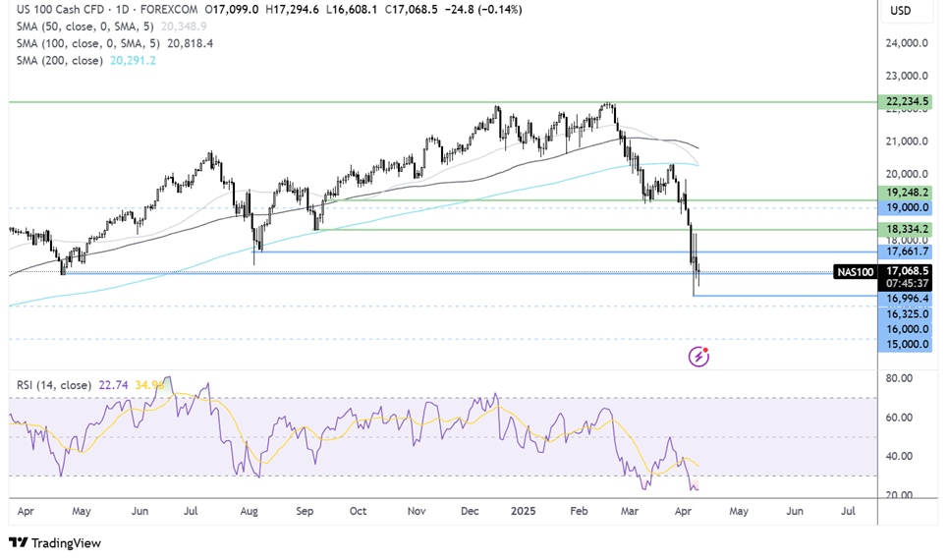Click the 19,000.0 price level label
The width and height of the screenshot is (948, 560).
[x=905, y=207]
